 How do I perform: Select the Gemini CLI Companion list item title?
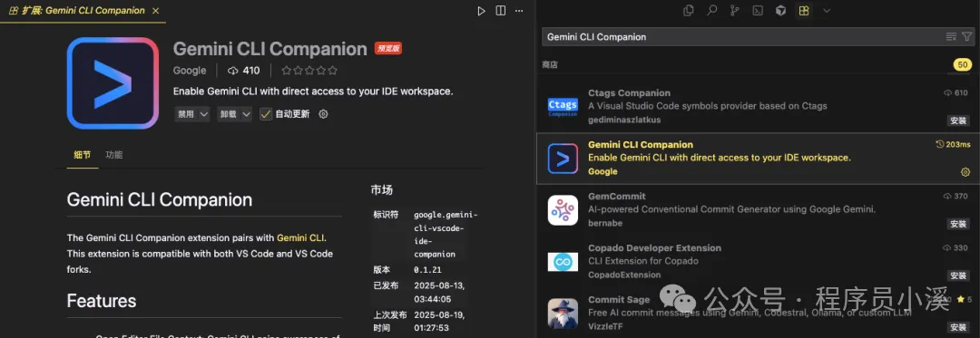(x=640, y=145)
